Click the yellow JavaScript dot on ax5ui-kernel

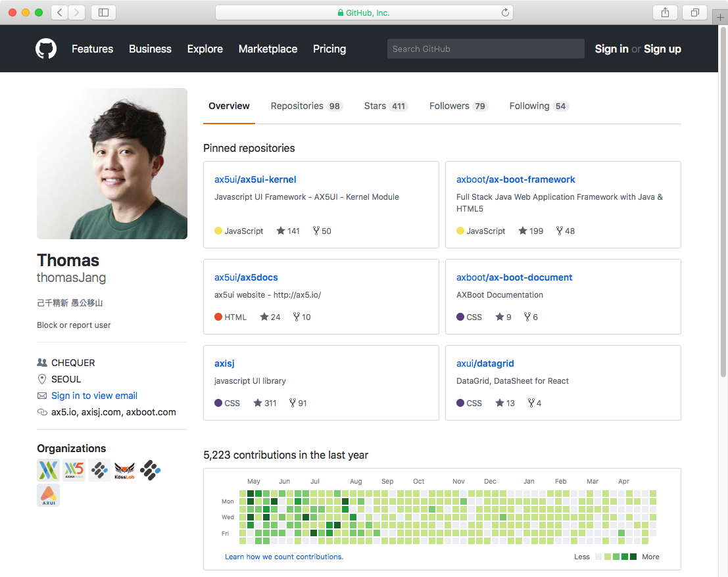point(218,231)
